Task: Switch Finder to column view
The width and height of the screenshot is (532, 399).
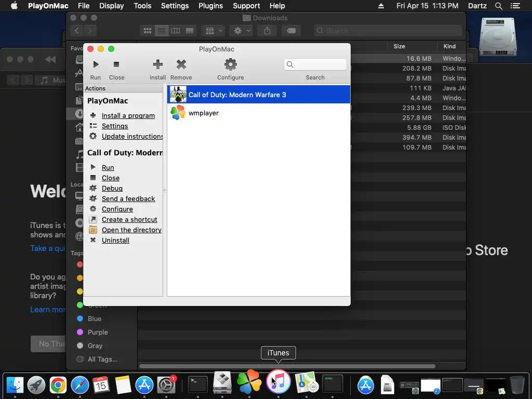Action: [x=176, y=31]
